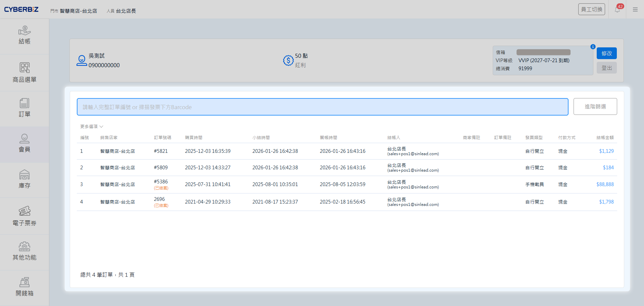This screenshot has height=306, width=644.
Task: Click the 開錢箱 open cash drawer icon
Action: (24, 287)
